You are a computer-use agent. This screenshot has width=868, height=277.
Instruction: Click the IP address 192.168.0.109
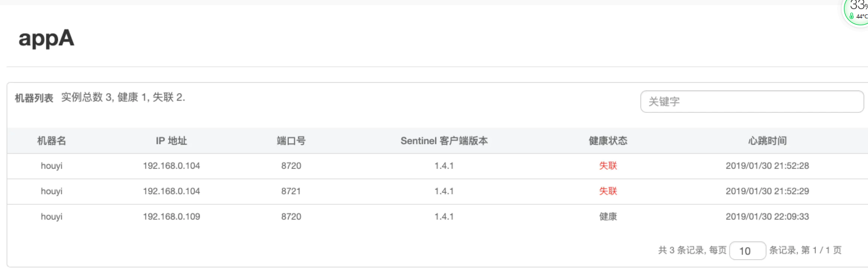[x=171, y=217]
